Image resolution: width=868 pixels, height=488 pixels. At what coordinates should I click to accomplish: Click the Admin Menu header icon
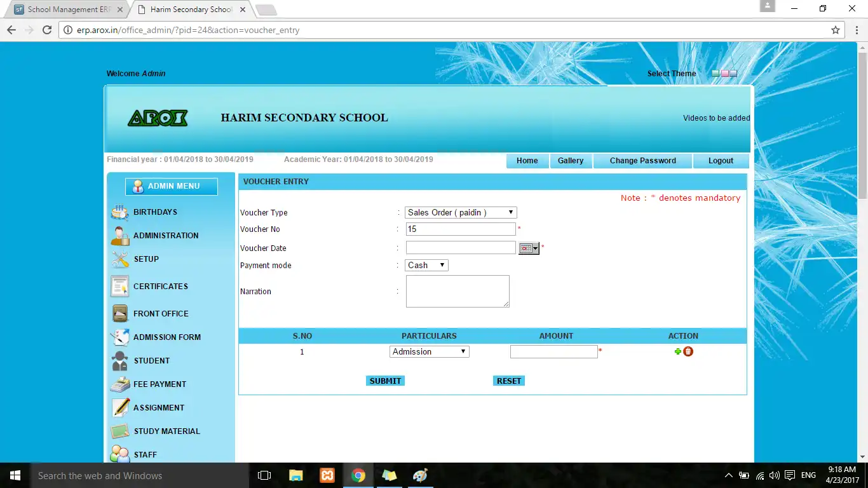click(138, 186)
